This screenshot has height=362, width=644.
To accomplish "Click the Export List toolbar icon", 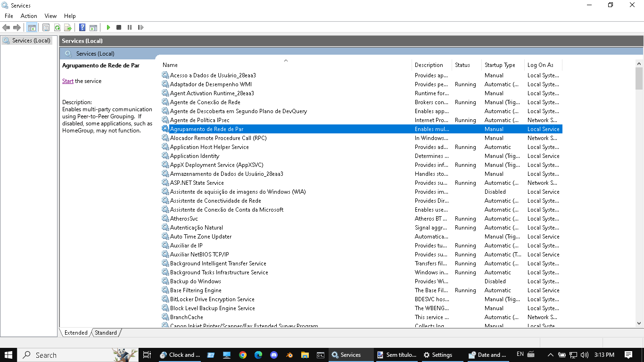I will point(68,27).
